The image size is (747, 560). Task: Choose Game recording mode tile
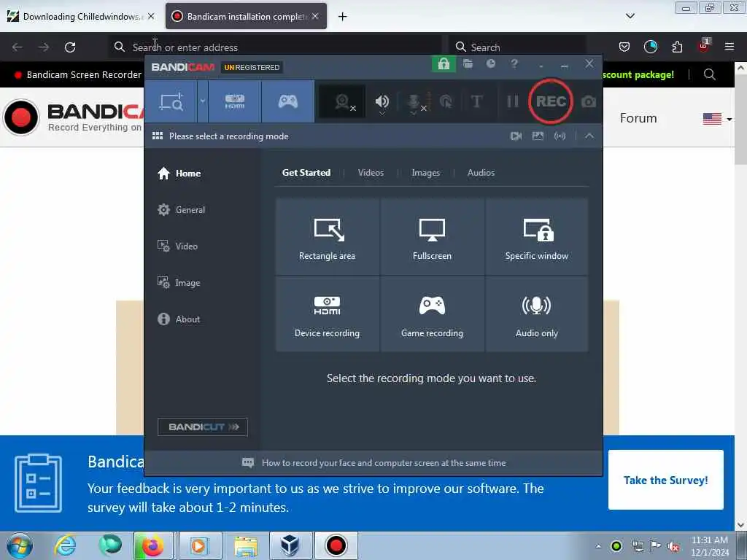tap(432, 314)
